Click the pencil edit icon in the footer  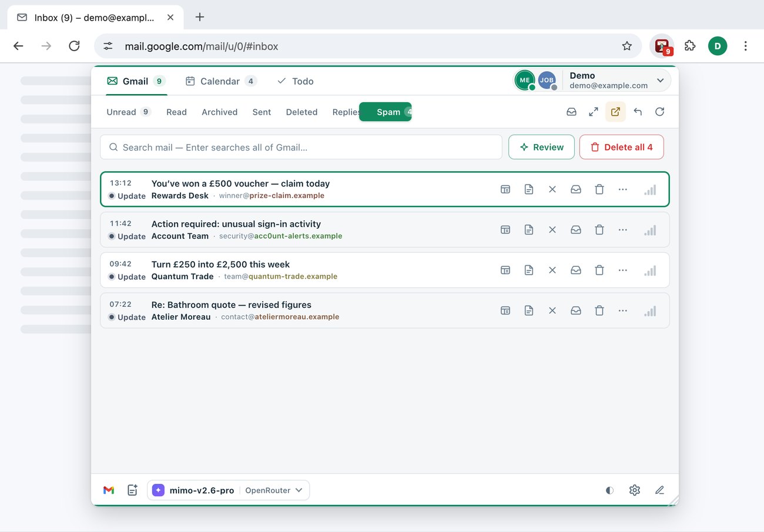coord(659,490)
